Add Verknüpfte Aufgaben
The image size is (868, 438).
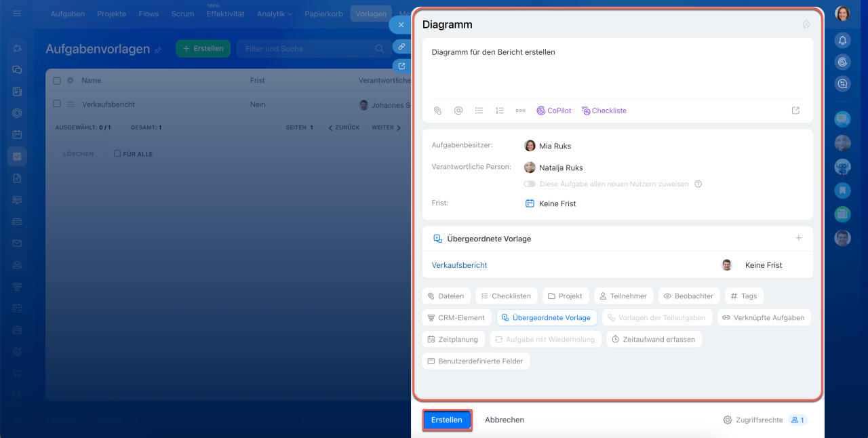tap(764, 317)
